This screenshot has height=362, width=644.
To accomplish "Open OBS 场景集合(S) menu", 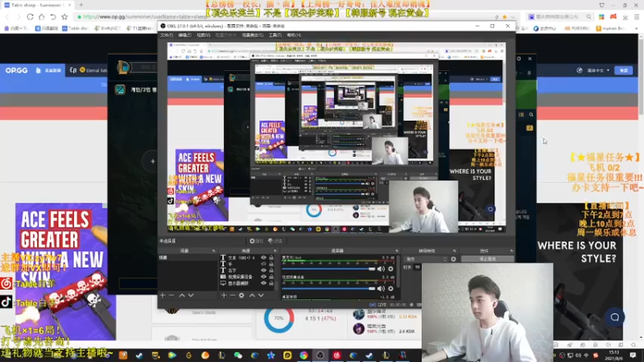I will coord(252,35).
